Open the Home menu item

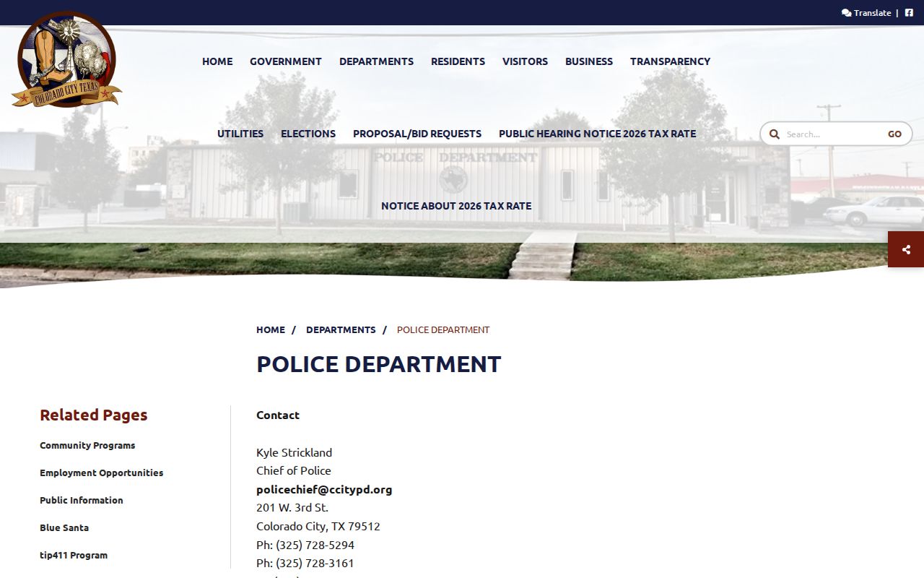tap(217, 61)
